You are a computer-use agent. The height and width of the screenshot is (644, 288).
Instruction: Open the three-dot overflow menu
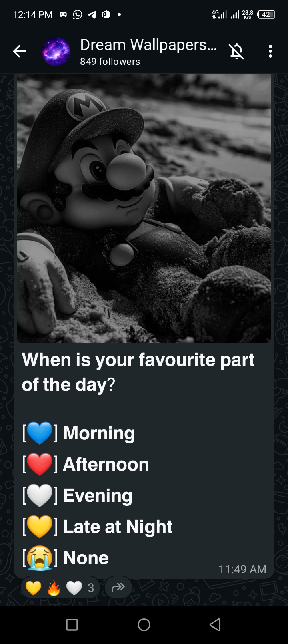(270, 51)
